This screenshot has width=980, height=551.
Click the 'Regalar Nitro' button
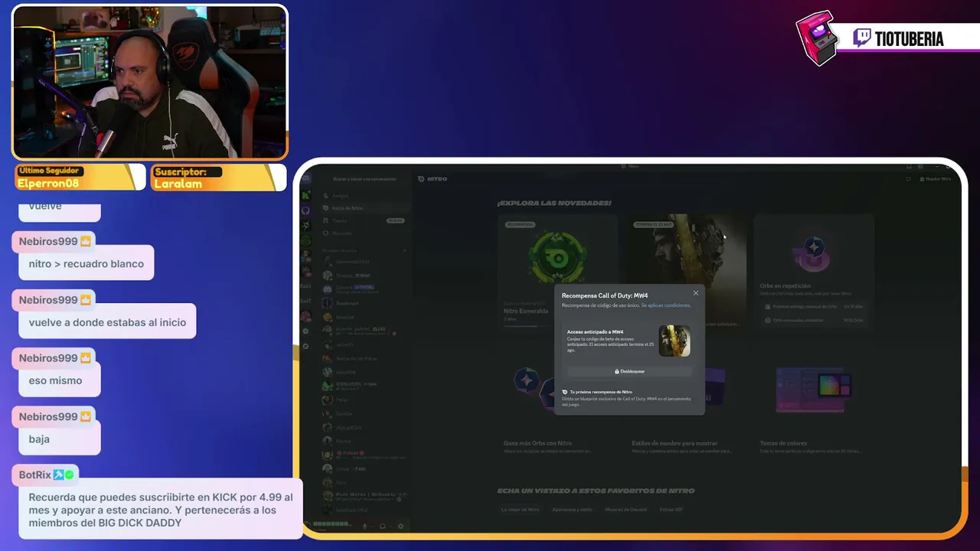(x=935, y=179)
